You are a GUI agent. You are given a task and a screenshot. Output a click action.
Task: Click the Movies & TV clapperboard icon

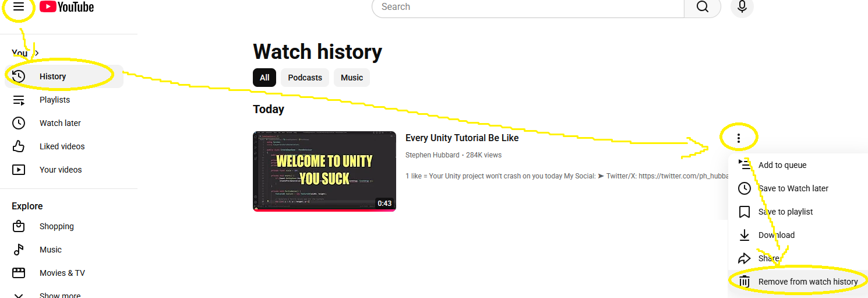pyautogui.click(x=19, y=273)
